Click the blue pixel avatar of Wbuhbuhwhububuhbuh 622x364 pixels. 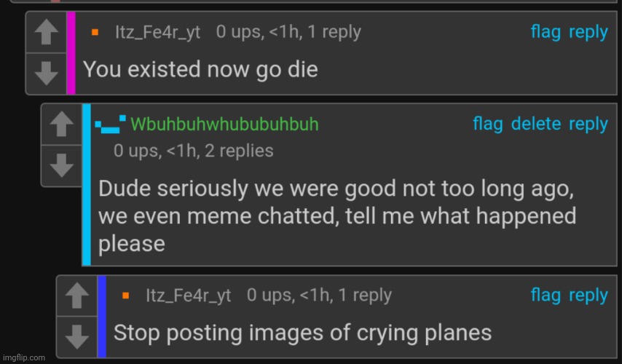pos(111,124)
